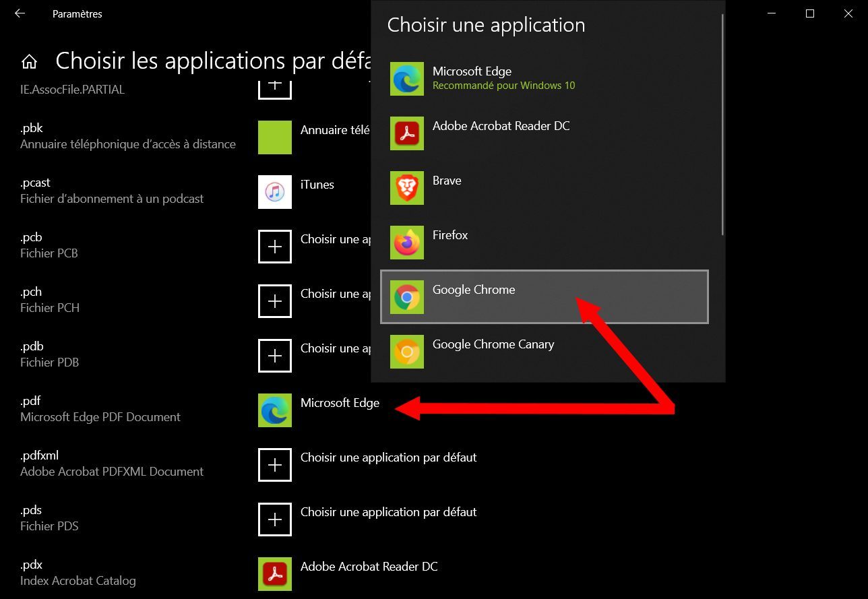The image size is (868, 599).
Task: Click the green icon for .pbk
Action: pos(275,137)
